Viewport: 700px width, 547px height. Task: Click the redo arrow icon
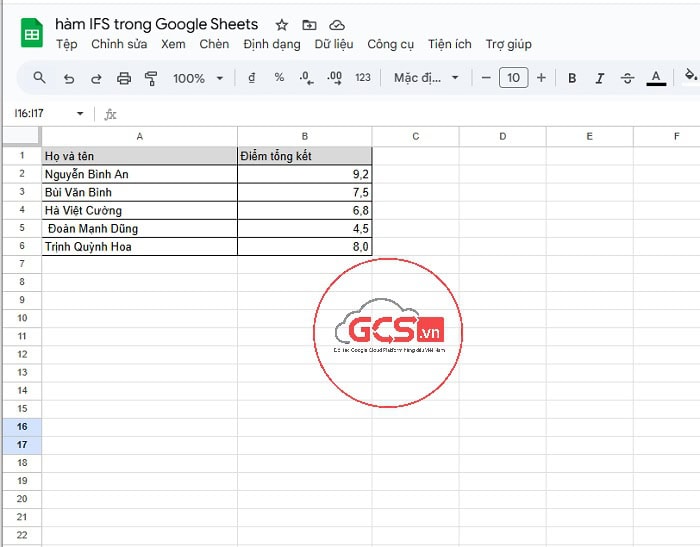pos(96,78)
